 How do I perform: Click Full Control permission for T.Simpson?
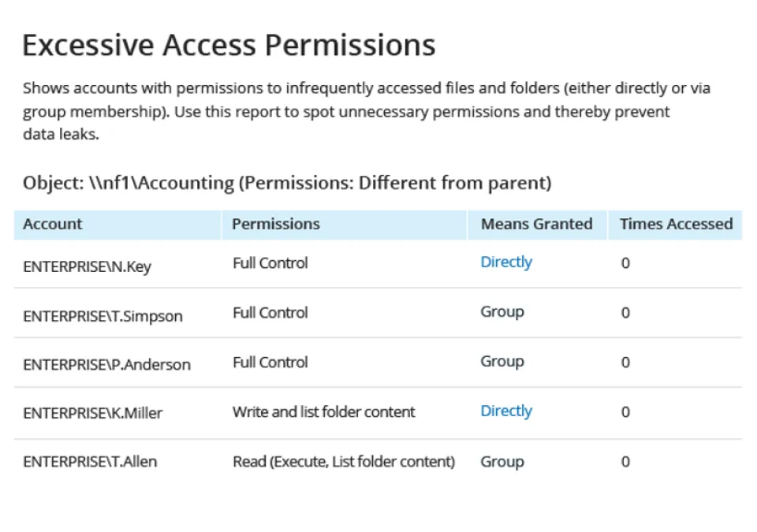coord(270,313)
